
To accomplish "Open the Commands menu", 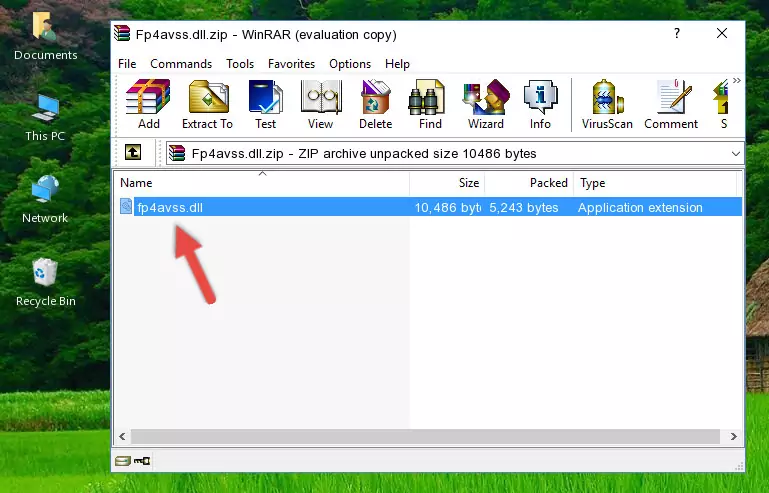I will pyautogui.click(x=181, y=64).
